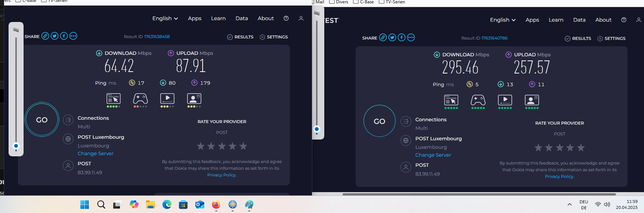Click download value 64.42
Image resolution: width=644 pixels, height=213 pixels.
click(x=119, y=66)
